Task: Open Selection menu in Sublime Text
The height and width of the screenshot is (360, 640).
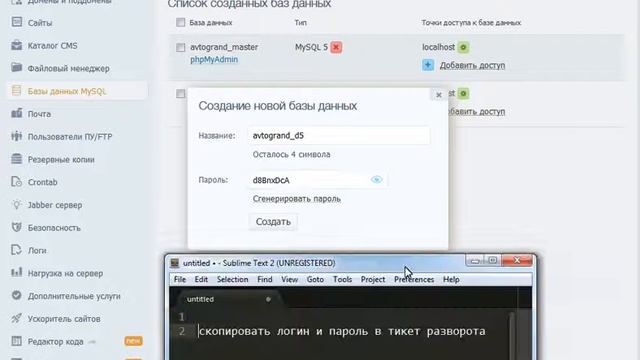Action: point(232,280)
